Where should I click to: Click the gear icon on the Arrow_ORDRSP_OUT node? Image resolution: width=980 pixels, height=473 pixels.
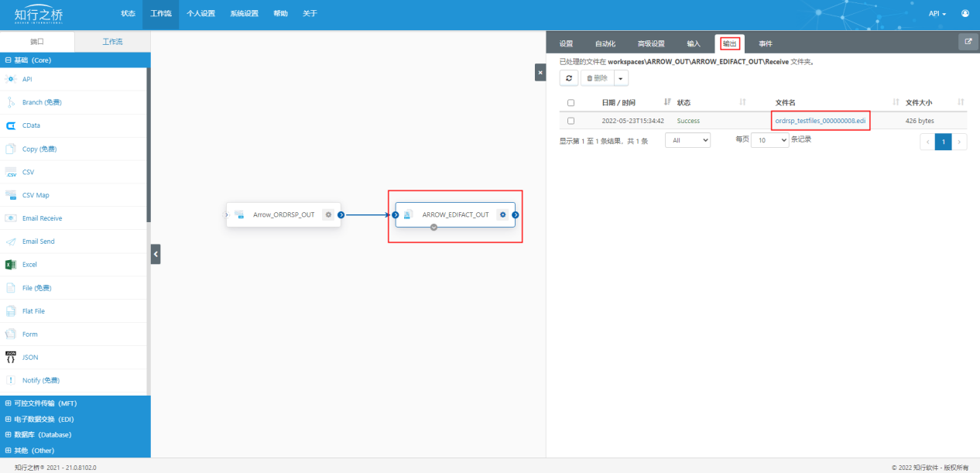[x=328, y=214]
